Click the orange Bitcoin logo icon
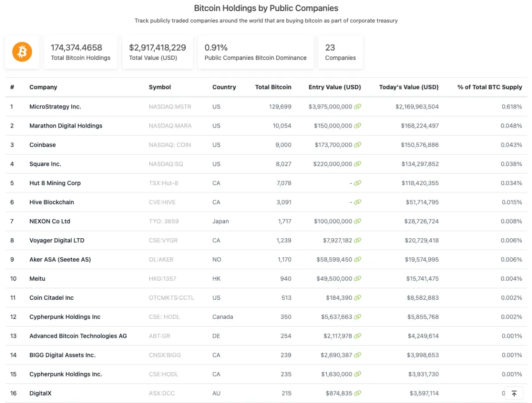The image size is (532, 403). [22, 51]
